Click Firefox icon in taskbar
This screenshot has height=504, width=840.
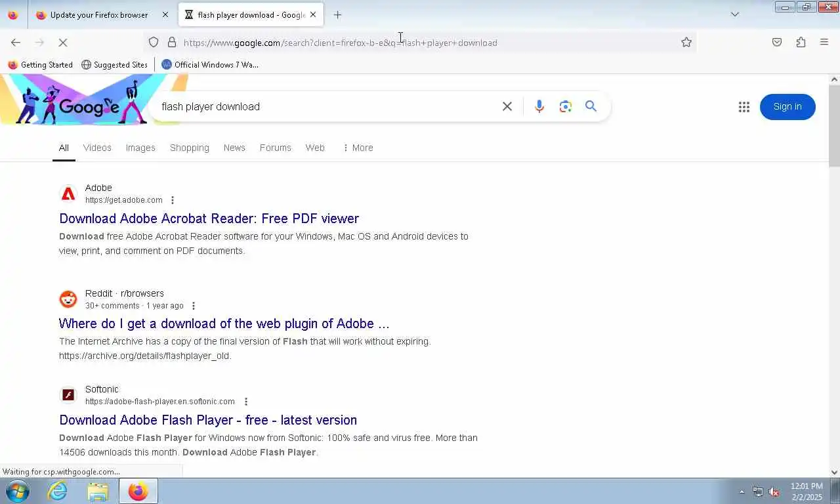click(138, 491)
